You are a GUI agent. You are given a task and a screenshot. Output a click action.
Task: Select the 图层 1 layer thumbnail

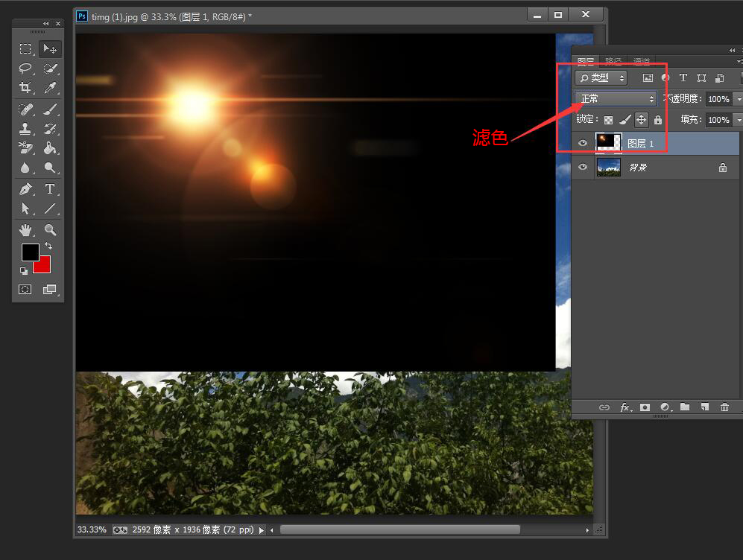click(608, 142)
